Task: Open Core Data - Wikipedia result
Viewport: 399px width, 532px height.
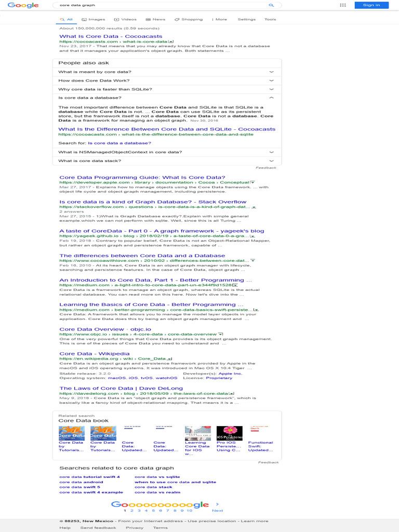Action: click(x=95, y=354)
